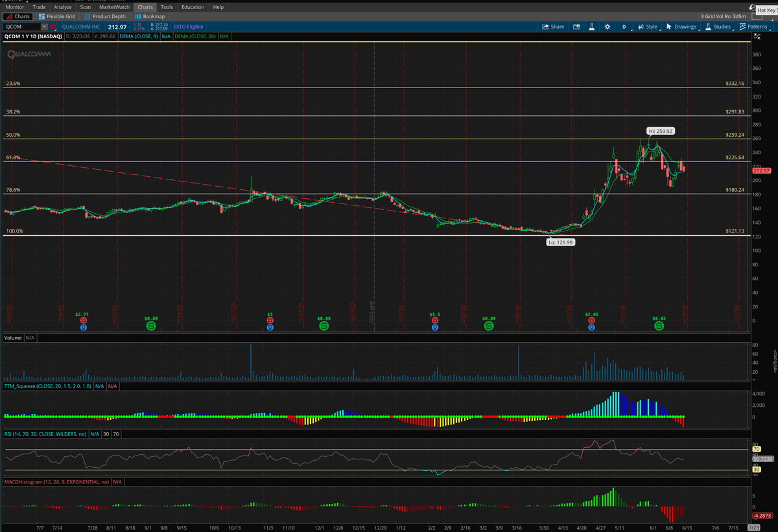Click the Hi: 259.92 label
Screen dimensions: 778x532
[x=661, y=130]
